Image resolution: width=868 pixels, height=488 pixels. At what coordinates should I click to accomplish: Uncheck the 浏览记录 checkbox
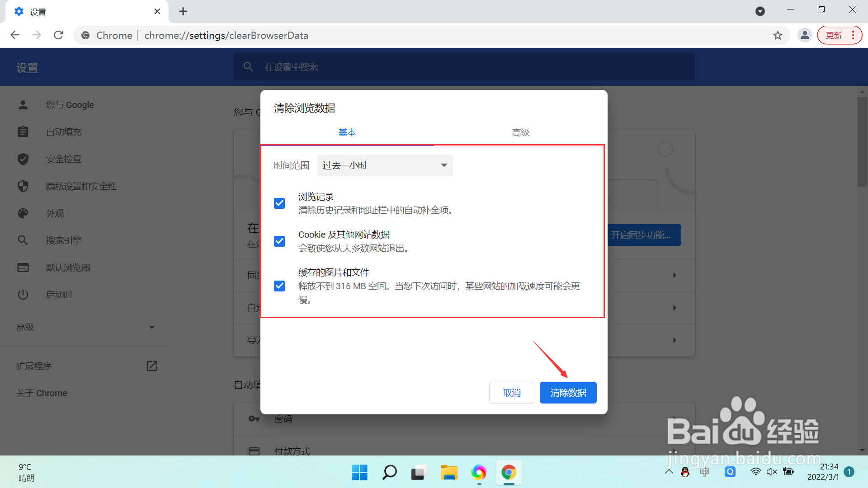[x=279, y=203]
